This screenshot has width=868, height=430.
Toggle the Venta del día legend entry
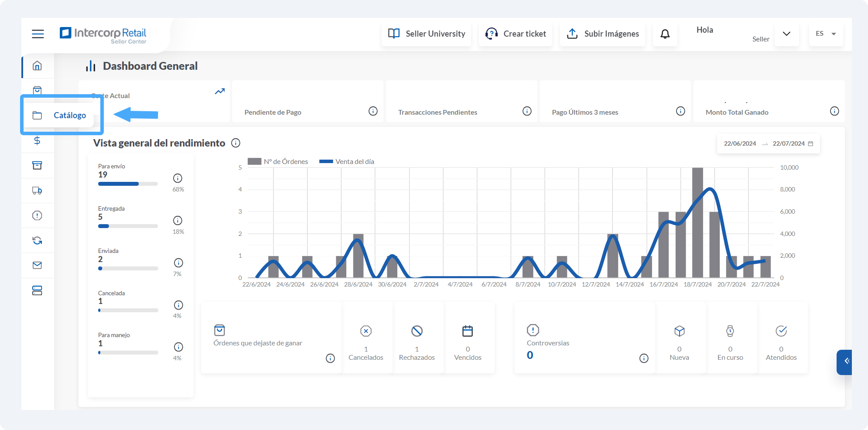click(x=347, y=161)
